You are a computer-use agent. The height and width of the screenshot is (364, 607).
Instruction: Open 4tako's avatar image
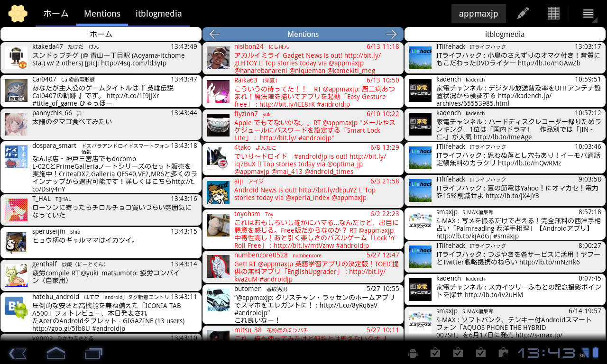coord(218,159)
